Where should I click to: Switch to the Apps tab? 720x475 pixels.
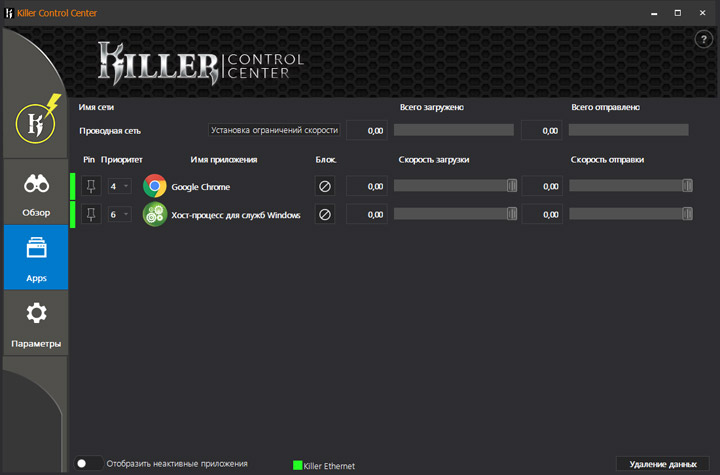(36, 257)
